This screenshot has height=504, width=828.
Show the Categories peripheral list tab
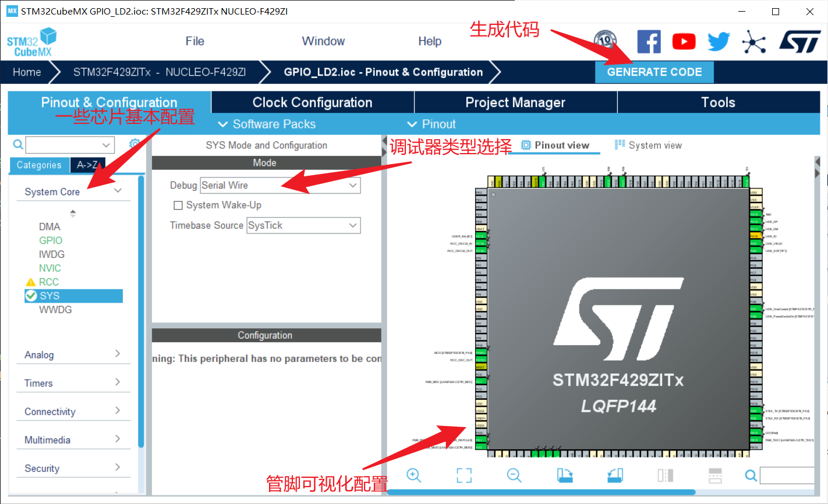(39, 165)
